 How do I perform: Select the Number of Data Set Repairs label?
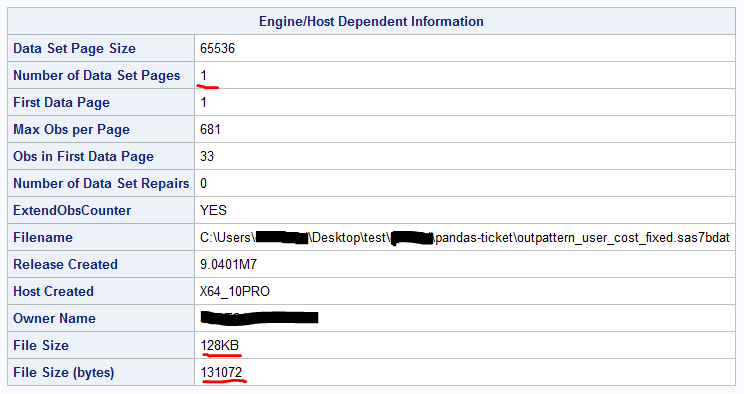click(101, 184)
